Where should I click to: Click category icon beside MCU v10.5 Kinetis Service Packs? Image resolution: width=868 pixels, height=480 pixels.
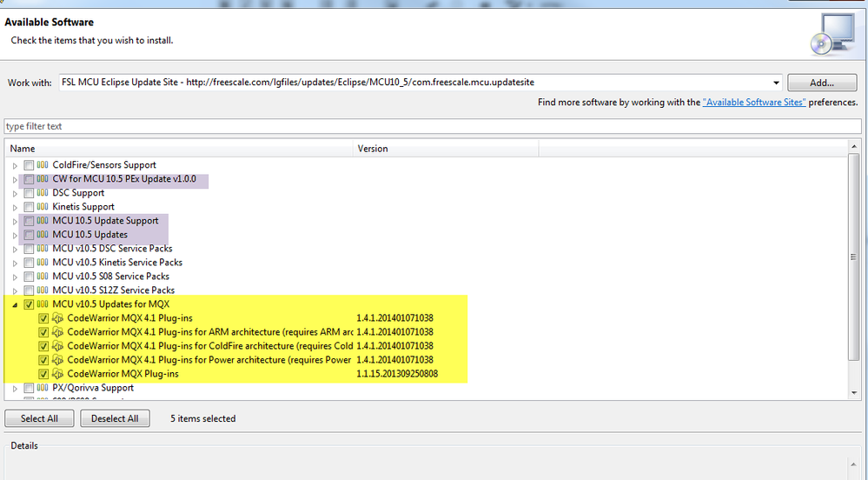[43, 262]
